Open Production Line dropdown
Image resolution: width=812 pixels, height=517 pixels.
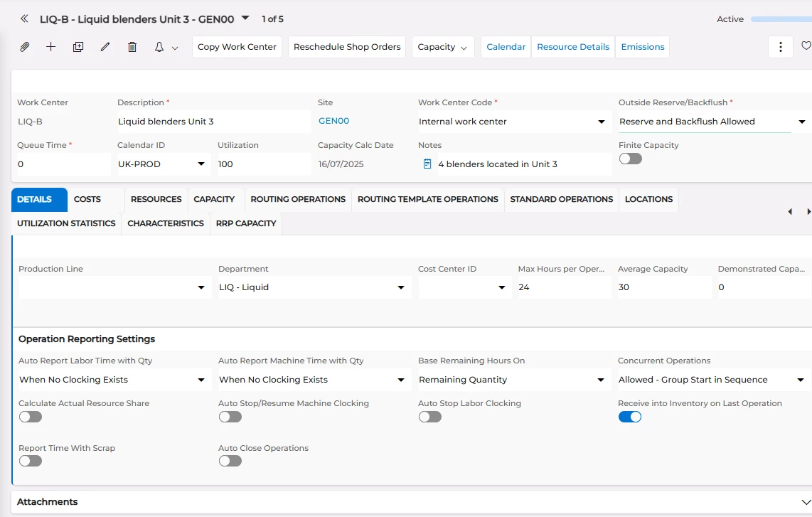tap(201, 287)
